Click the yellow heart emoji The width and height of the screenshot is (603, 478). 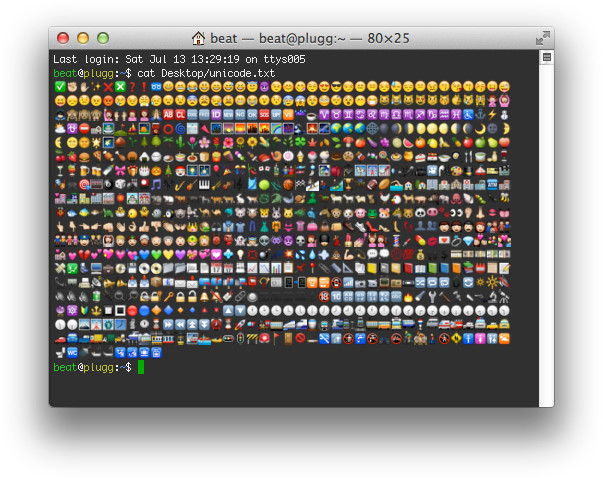(x=168, y=255)
